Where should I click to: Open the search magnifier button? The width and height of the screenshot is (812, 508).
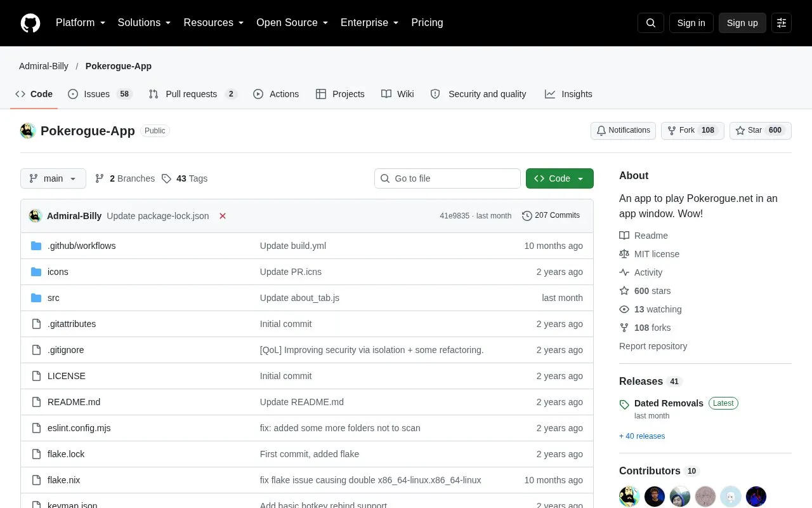click(x=651, y=23)
